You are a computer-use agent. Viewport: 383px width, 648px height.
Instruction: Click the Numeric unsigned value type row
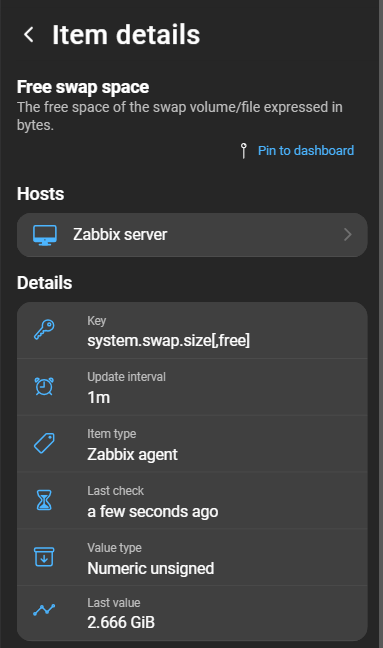point(192,557)
